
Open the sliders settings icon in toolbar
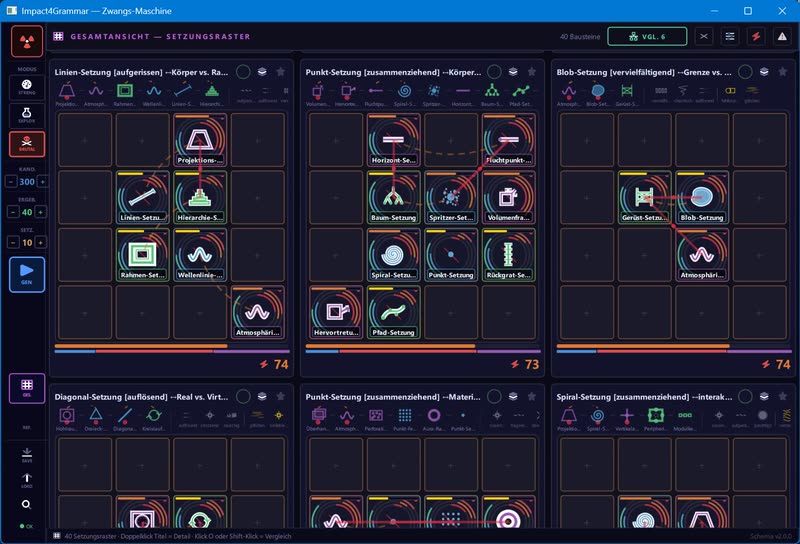tap(730, 37)
